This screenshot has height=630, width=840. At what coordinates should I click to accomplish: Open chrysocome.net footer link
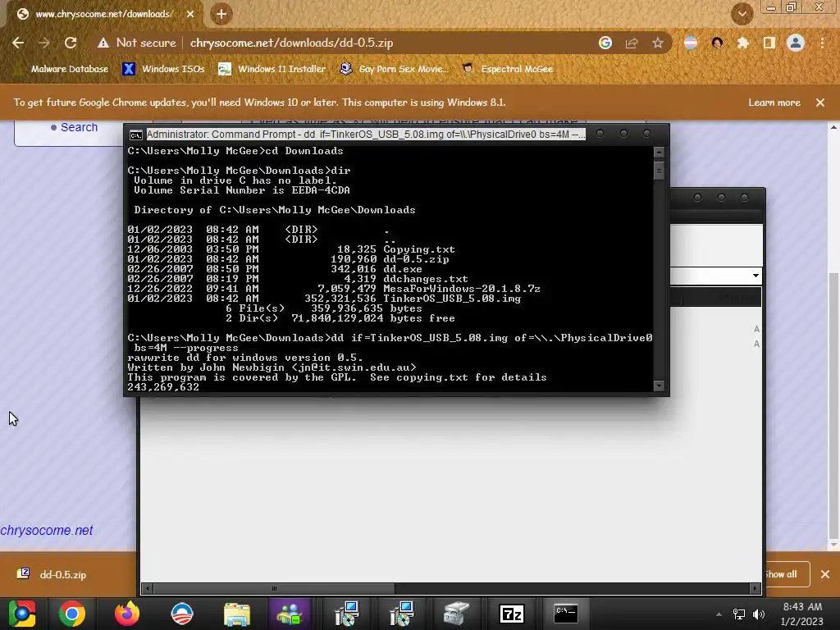47,531
